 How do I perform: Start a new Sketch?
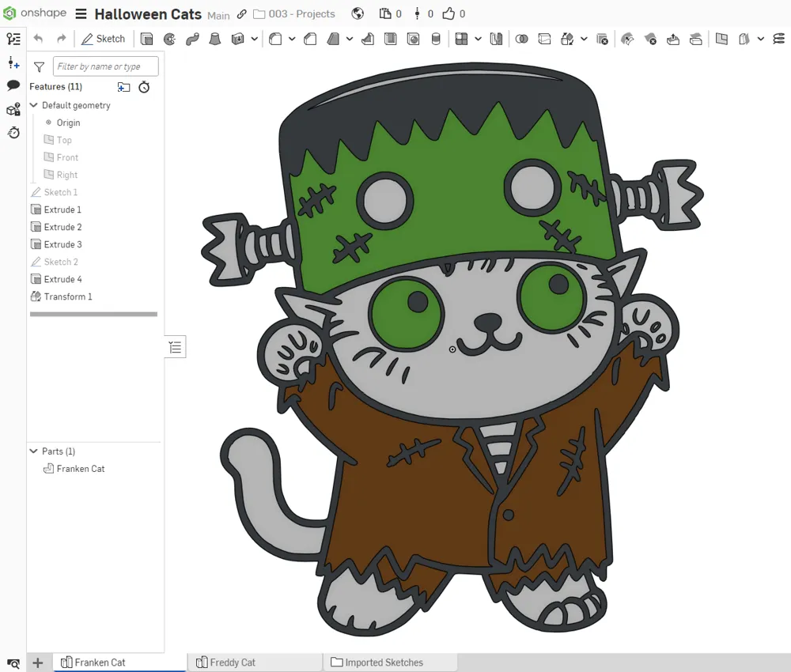tap(104, 38)
